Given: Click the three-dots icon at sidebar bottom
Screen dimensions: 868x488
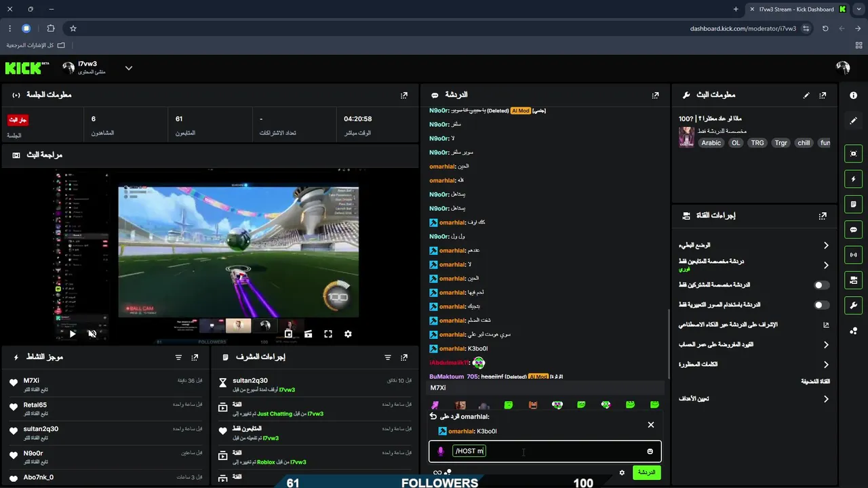Looking at the screenshot, I should (853, 331).
